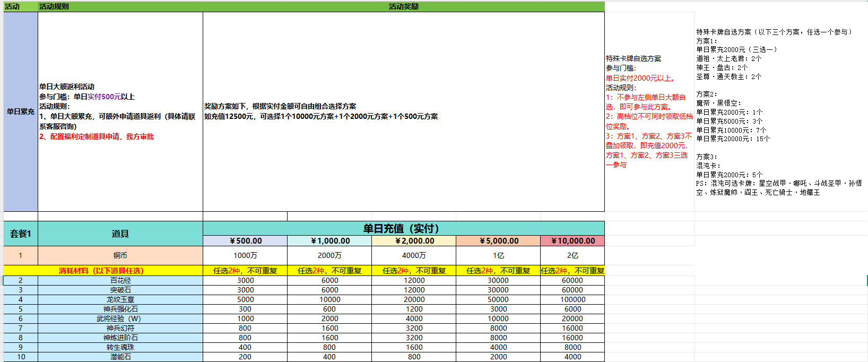Image resolution: width=868 pixels, height=362 pixels.
Task: Click the red ¥10,000.00 header cell
Action: (x=572, y=241)
